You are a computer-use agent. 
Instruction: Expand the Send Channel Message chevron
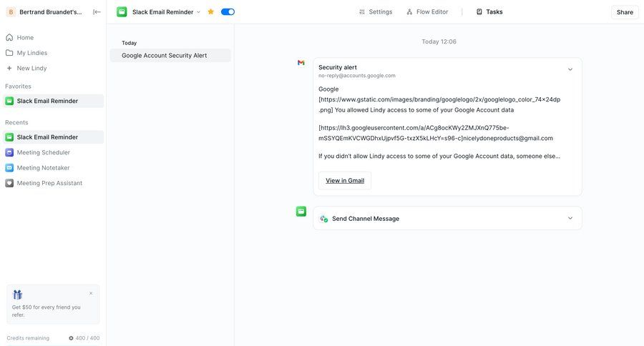[x=570, y=218]
